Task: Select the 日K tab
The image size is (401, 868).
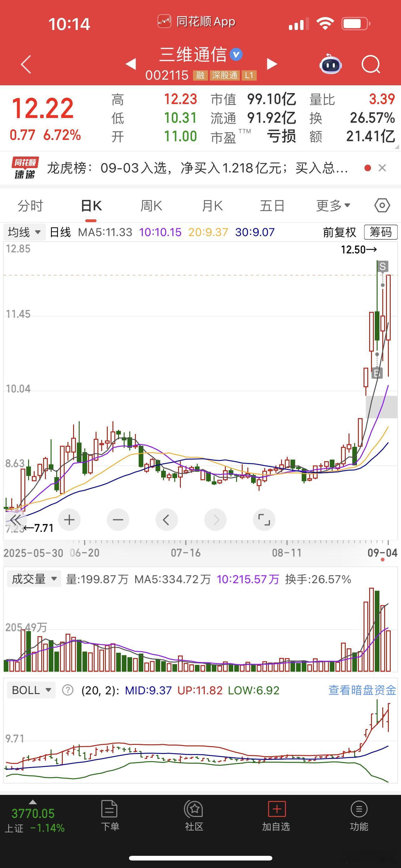Action: 91,206
